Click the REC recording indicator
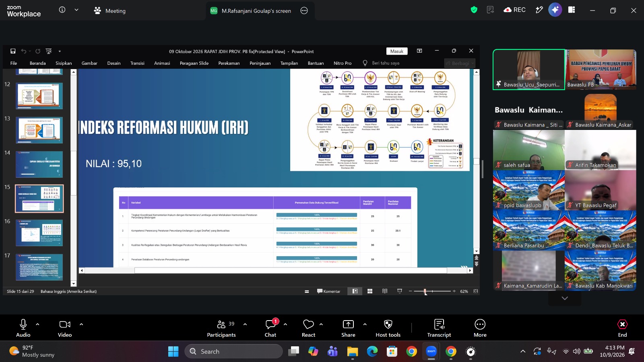 tap(515, 10)
